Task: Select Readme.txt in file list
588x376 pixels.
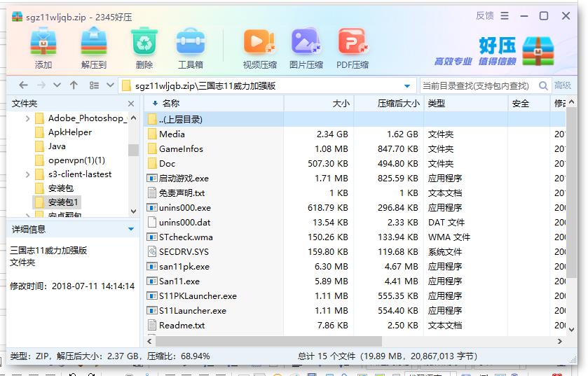Action: 182,325
